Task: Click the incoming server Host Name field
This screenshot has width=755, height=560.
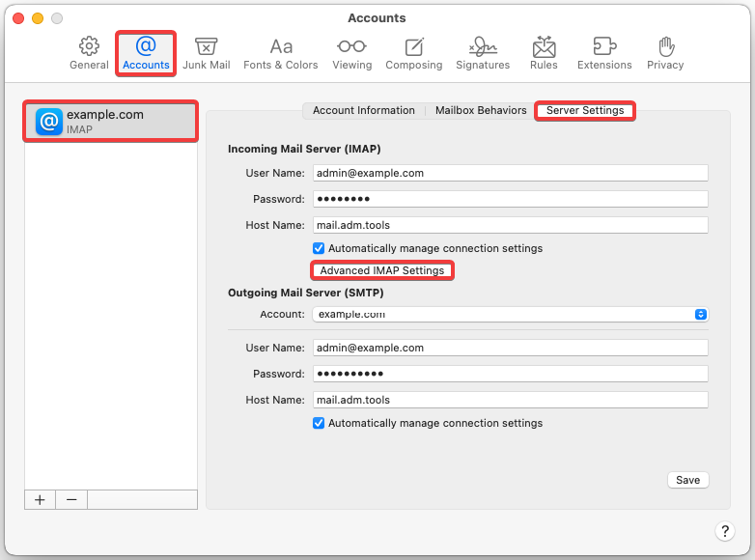Action: coord(510,225)
